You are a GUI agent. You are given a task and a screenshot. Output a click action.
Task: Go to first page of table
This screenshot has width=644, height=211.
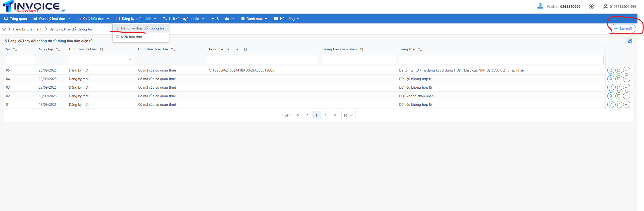[x=298, y=115]
